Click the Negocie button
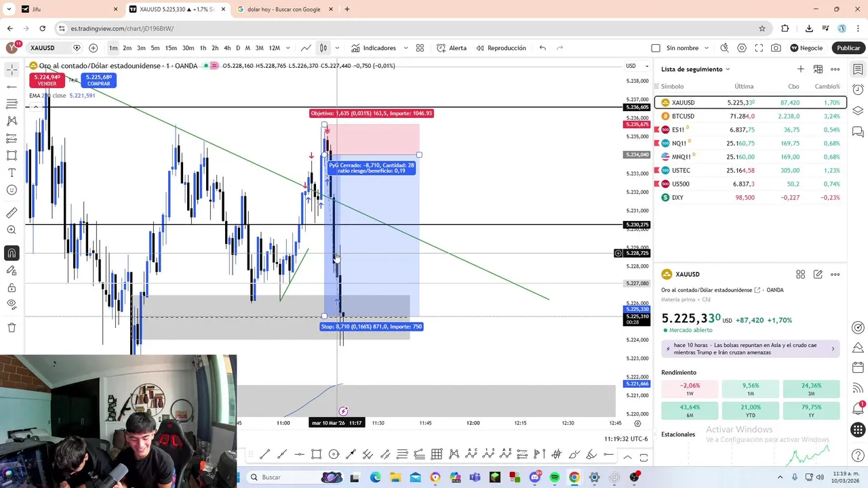This screenshot has height=488, width=868. (x=806, y=48)
